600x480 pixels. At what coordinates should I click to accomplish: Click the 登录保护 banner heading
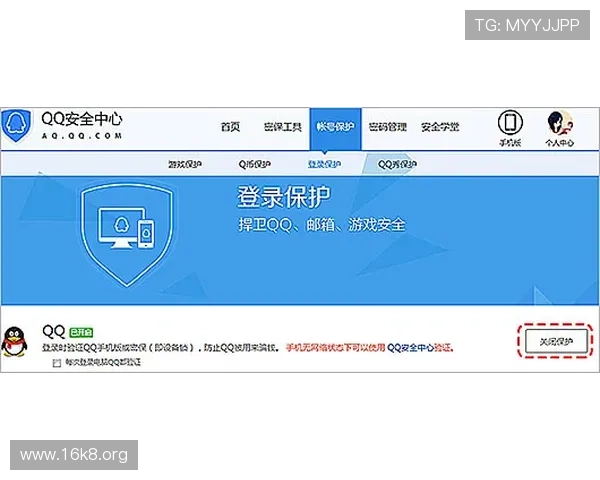coord(284,197)
